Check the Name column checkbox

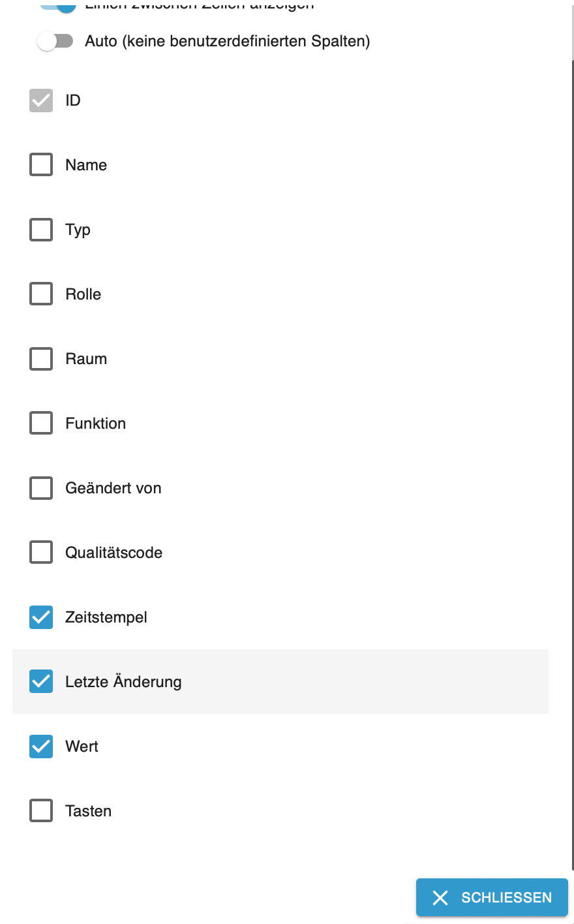[x=41, y=165]
